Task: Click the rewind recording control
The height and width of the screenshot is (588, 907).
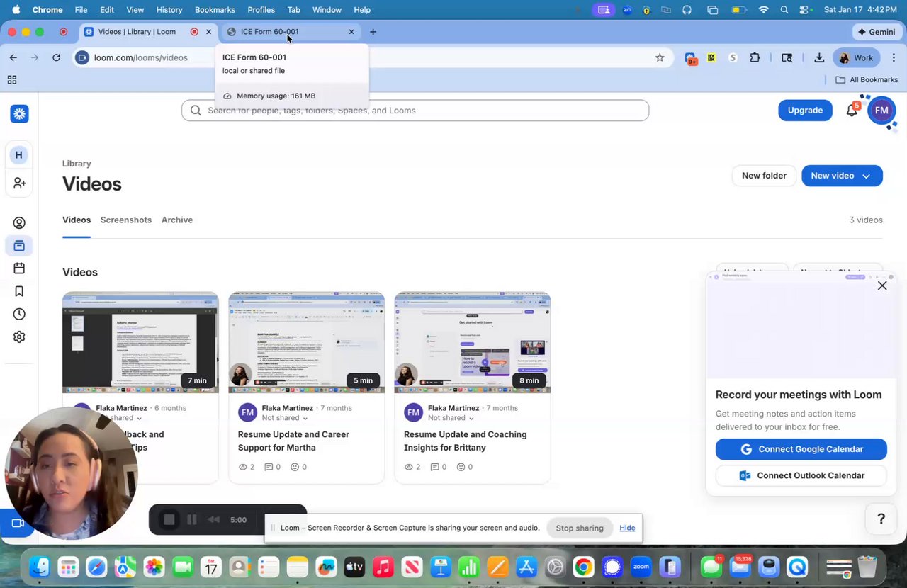Action: [x=213, y=520]
